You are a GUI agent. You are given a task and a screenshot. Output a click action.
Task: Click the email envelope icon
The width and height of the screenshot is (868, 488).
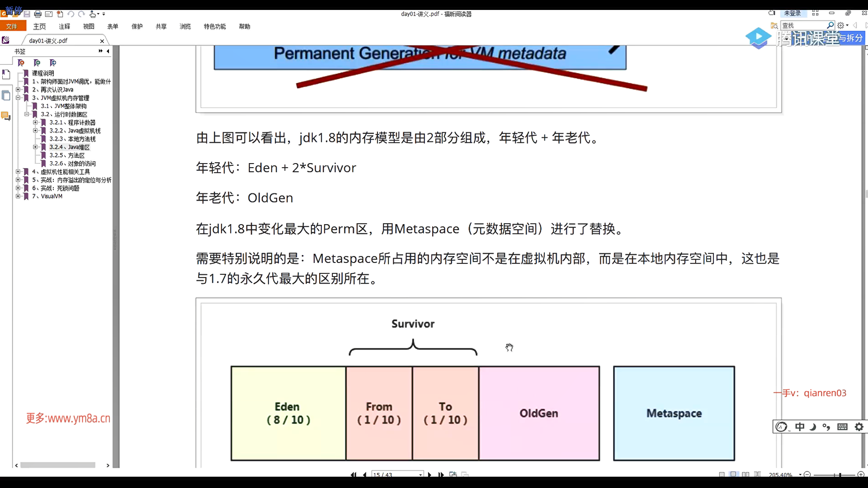tap(49, 14)
